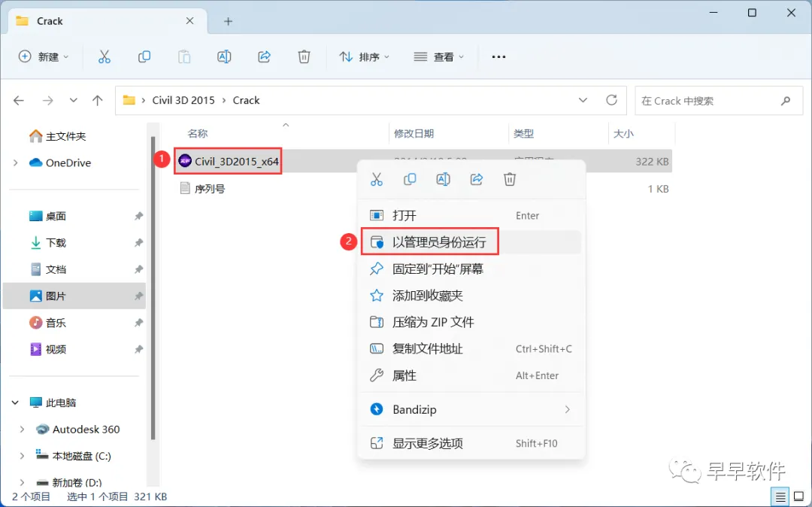The height and width of the screenshot is (507, 812).
Task: Expand the OneDrive tree node
Action: coord(16,162)
